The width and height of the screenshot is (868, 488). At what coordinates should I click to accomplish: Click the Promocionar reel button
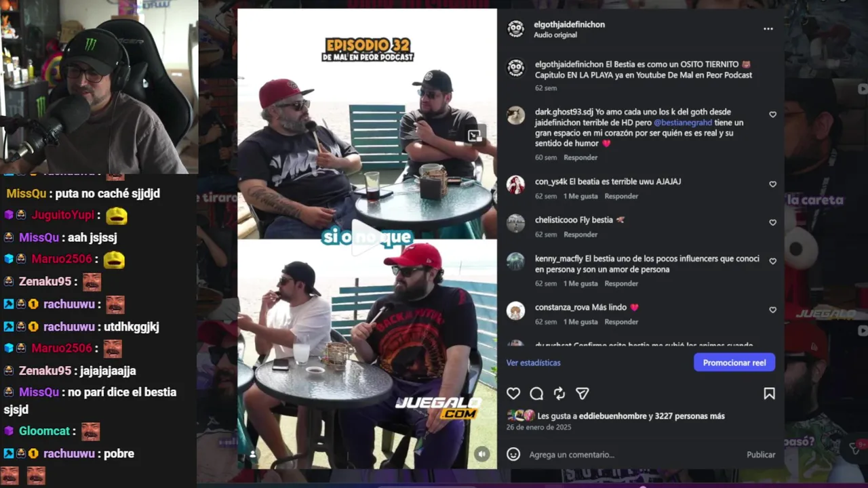734,363
